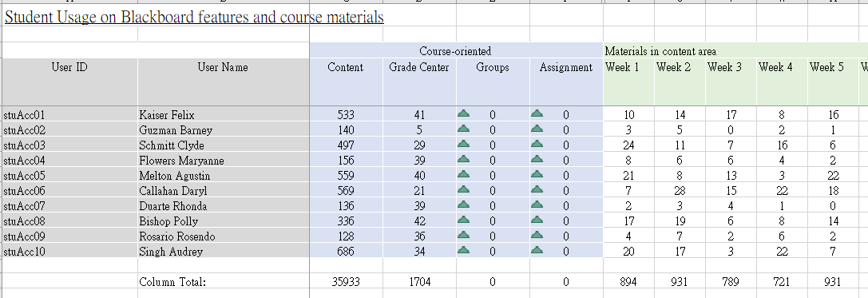Image resolution: width=868 pixels, height=298 pixels.
Task: Click the Assignment indicator icon for Schmitt Clyde
Action: [537, 144]
